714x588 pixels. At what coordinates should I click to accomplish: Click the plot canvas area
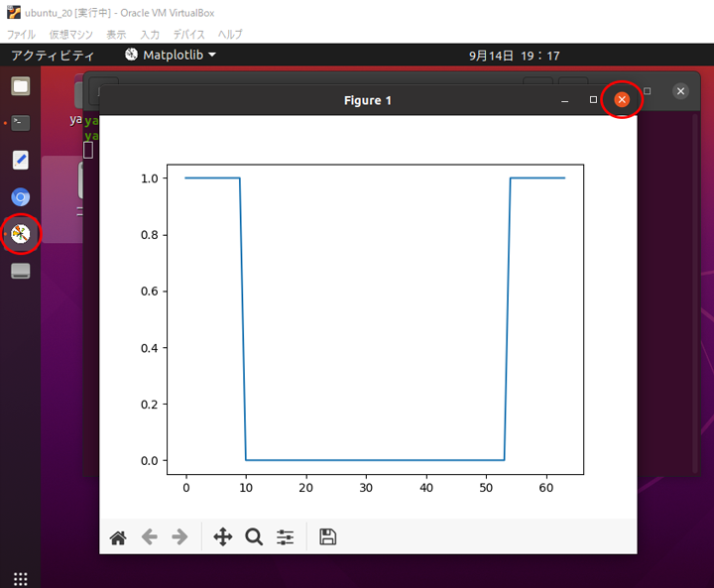[x=375, y=319]
